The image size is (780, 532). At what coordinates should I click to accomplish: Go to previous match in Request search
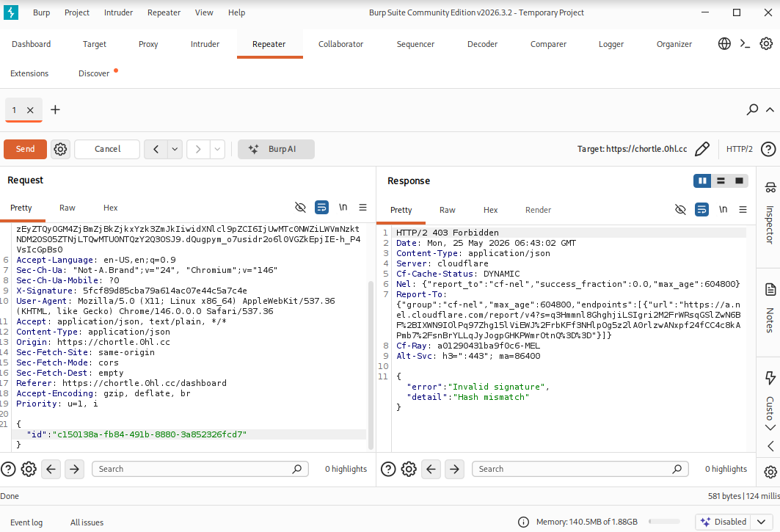[51, 469]
